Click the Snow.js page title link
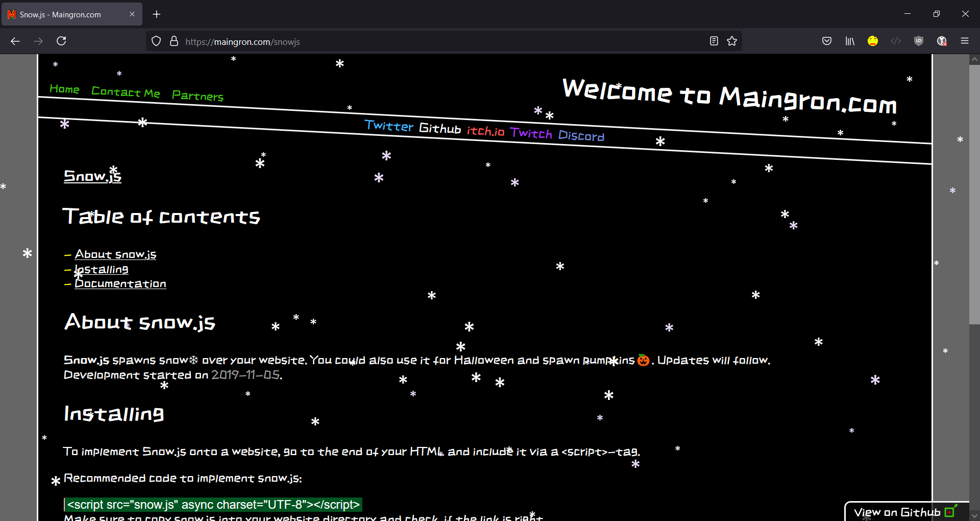This screenshot has width=980, height=521. click(x=92, y=176)
